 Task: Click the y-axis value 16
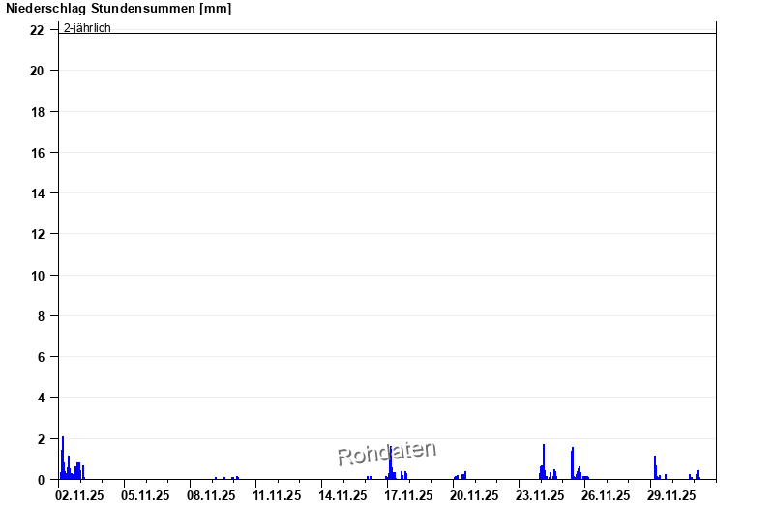37,153
